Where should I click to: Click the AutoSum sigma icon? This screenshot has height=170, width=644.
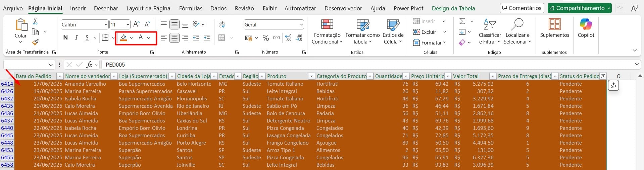click(462, 21)
